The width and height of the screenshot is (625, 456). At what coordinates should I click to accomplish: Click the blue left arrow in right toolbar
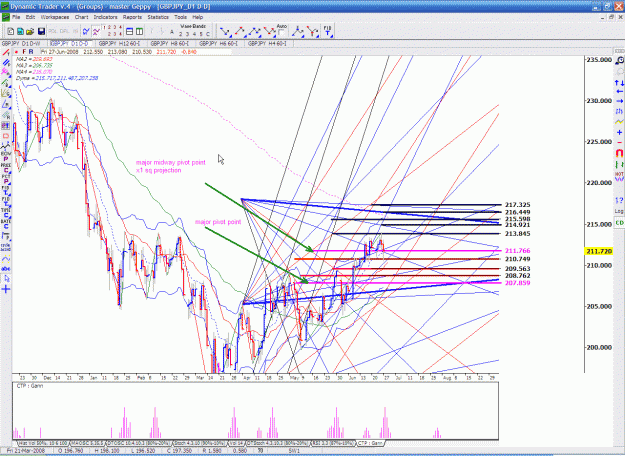tap(619, 92)
